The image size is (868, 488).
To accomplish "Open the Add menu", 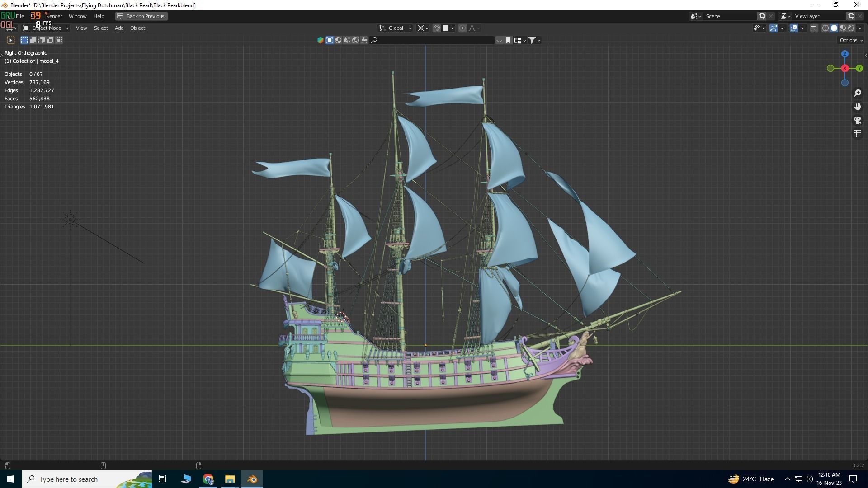I will point(119,28).
